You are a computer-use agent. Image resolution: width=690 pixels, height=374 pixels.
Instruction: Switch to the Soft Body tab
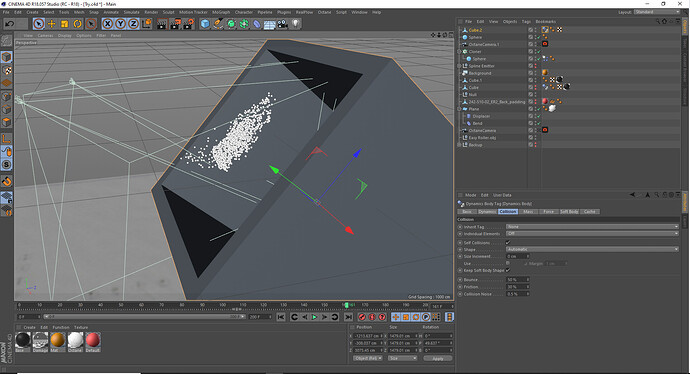coord(569,212)
